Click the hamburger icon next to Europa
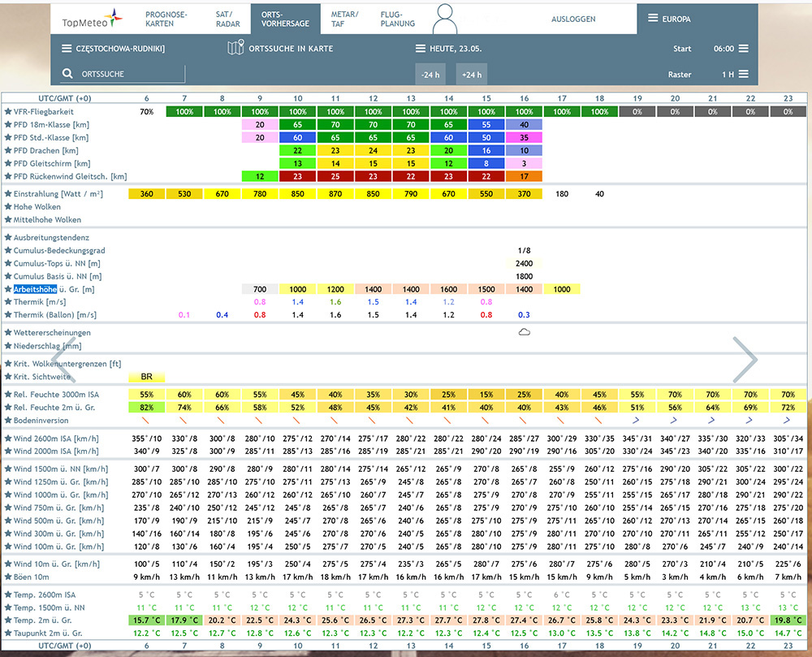Viewport: 812px width, 657px height. pyautogui.click(x=653, y=18)
